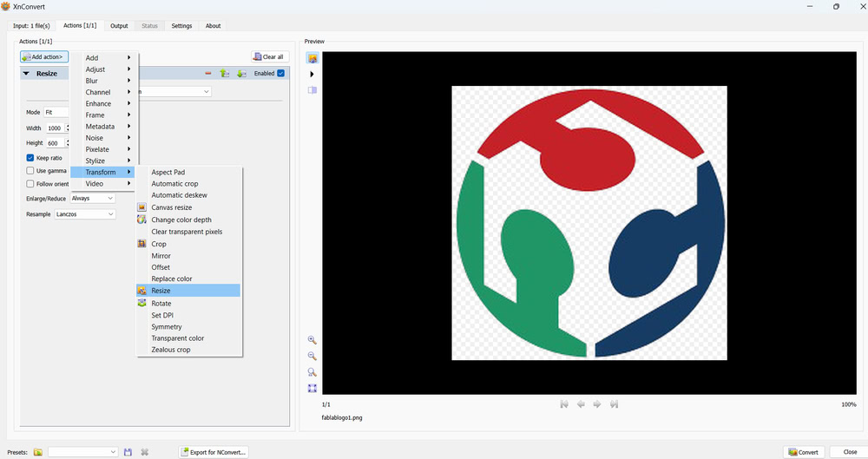Set preview zoom to actual size
This screenshot has height=459, width=868.
[312, 372]
